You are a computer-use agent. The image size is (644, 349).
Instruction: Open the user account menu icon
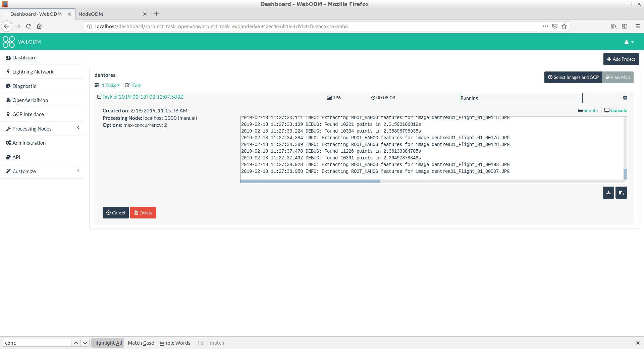pos(629,42)
